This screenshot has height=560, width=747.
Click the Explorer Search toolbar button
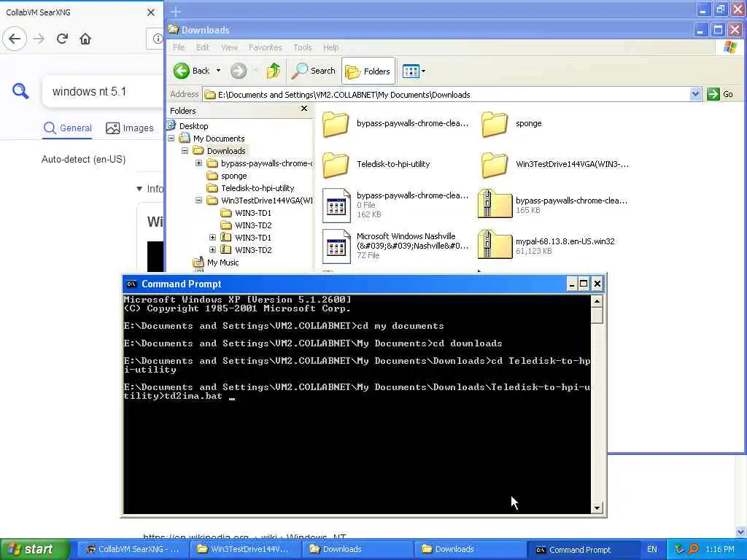314,71
